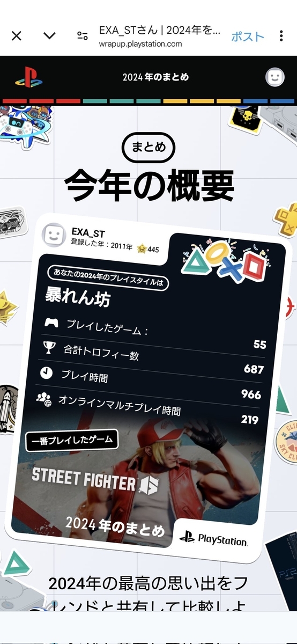Tap the wrapup.playstation.com address text
The image size is (297, 644).
click(140, 44)
